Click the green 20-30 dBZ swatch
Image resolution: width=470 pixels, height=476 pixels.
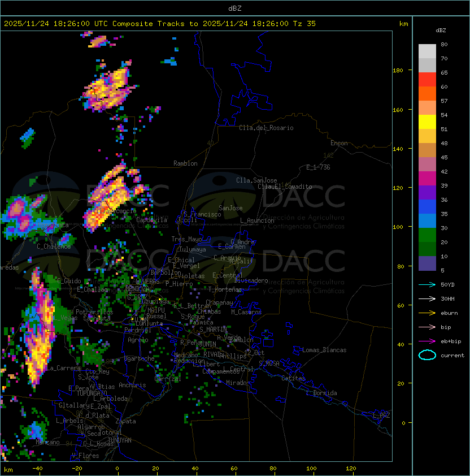tap(427, 235)
